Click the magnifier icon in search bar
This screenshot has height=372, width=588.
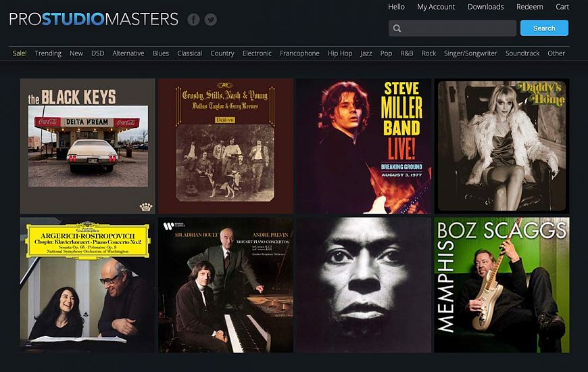pyautogui.click(x=397, y=28)
